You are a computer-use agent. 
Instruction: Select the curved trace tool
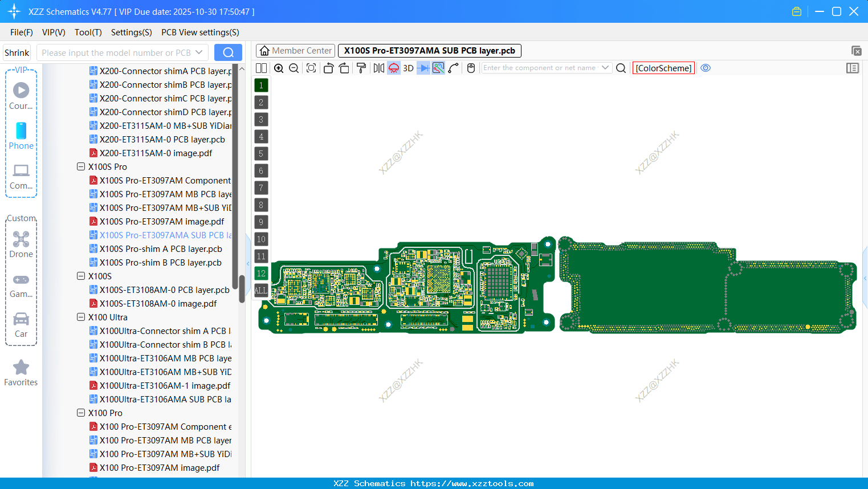pos(454,68)
